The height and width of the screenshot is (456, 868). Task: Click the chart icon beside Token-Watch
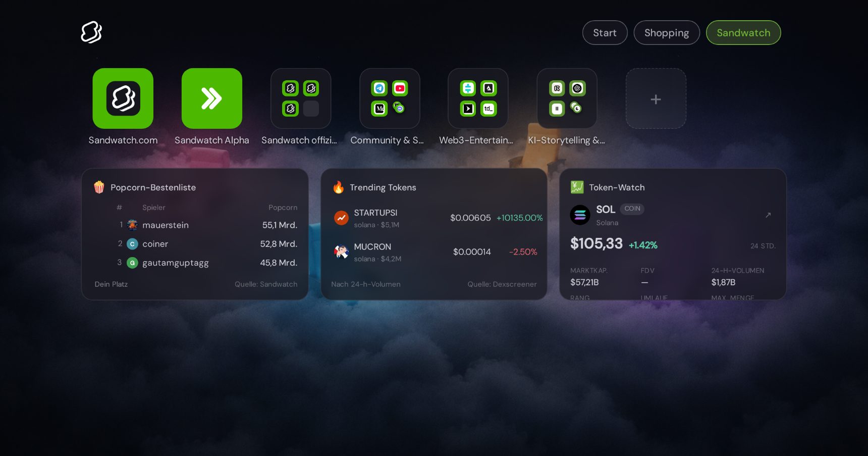pyautogui.click(x=577, y=187)
